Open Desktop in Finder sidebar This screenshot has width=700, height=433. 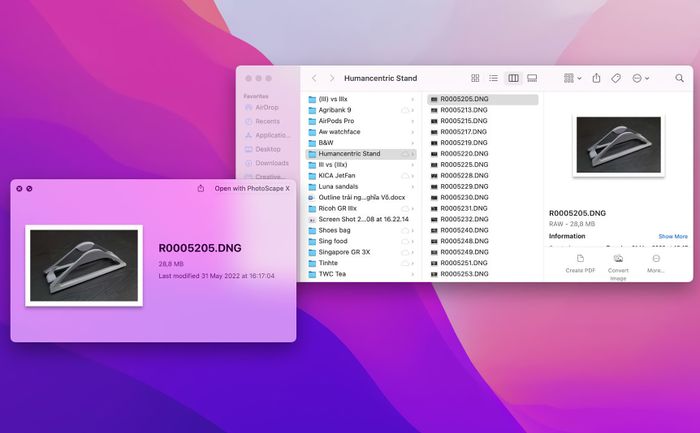(x=263, y=149)
